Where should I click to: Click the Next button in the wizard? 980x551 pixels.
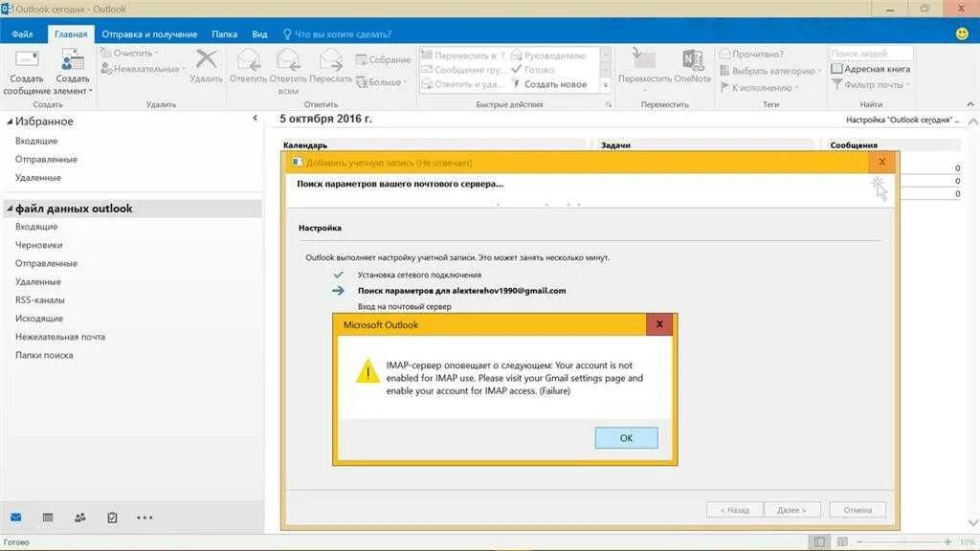click(791, 510)
